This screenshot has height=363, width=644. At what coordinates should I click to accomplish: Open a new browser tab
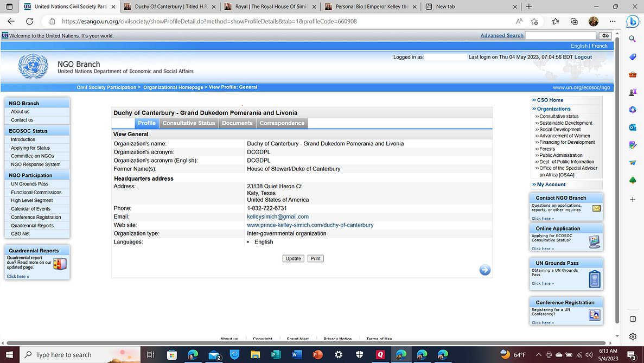tap(528, 7)
